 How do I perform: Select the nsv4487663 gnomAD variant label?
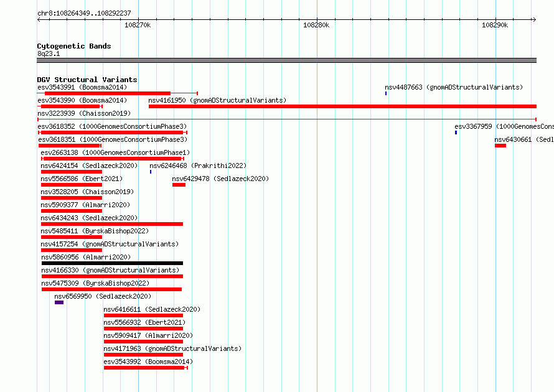coord(454,87)
